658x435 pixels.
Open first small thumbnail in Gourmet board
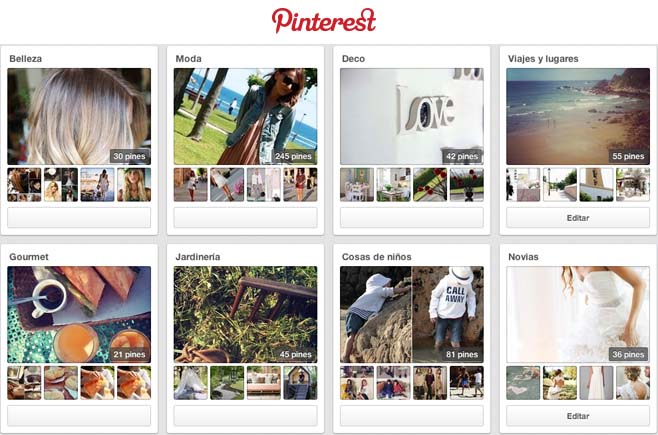[x=24, y=383]
